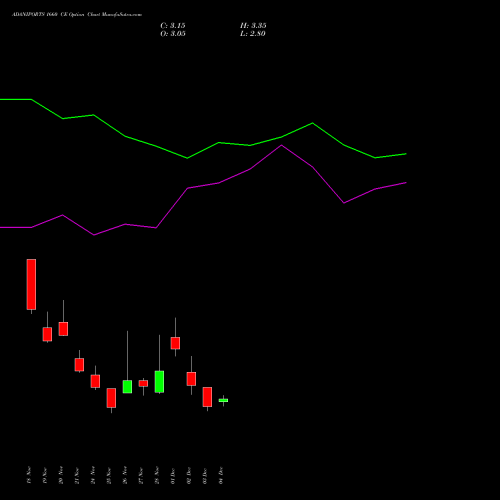Select the 28 Nov date label
The image size is (500, 500).
tap(157, 475)
